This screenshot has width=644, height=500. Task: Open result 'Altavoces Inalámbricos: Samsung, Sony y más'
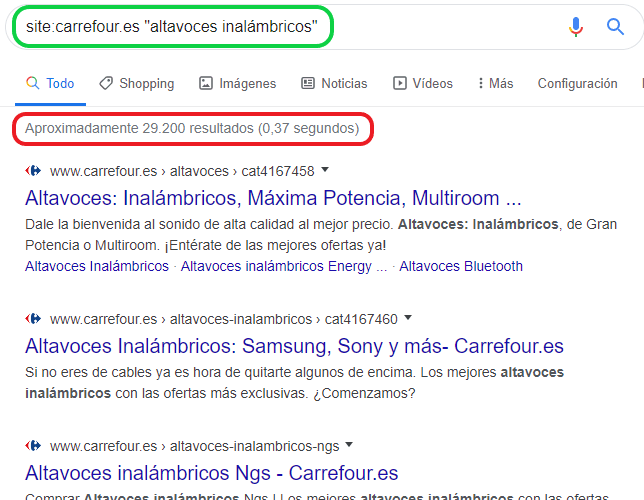point(294,346)
